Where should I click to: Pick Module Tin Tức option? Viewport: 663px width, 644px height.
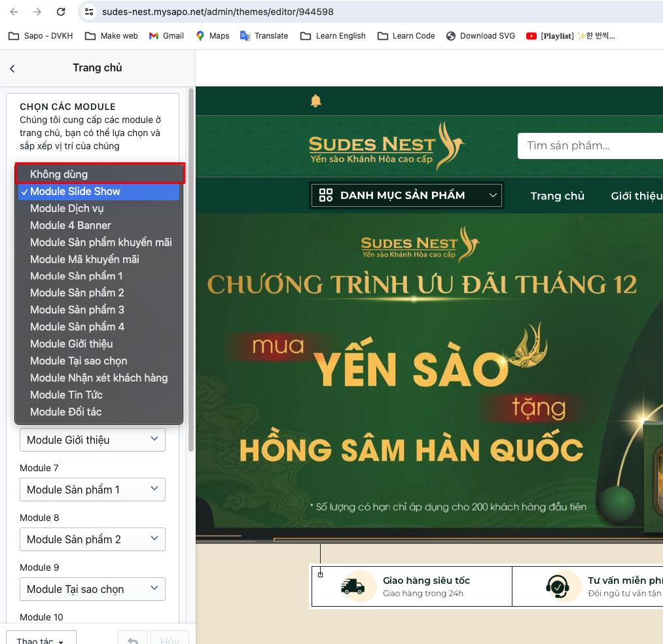(x=99, y=395)
